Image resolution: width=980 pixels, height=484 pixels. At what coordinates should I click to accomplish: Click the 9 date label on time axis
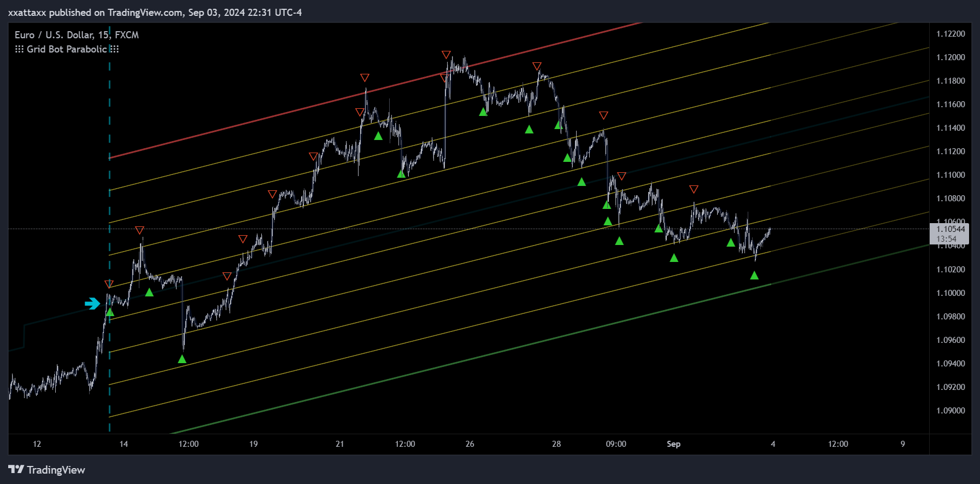[903, 444]
